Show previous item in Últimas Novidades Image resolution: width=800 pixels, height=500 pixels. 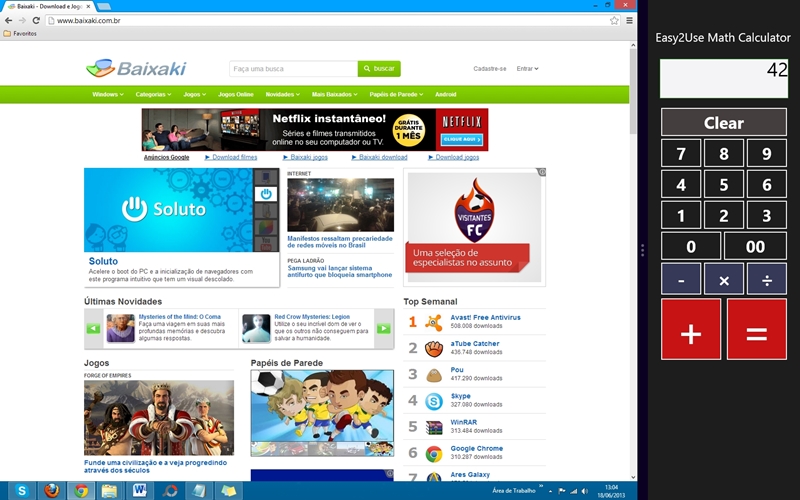pyautogui.click(x=93, y=329)
